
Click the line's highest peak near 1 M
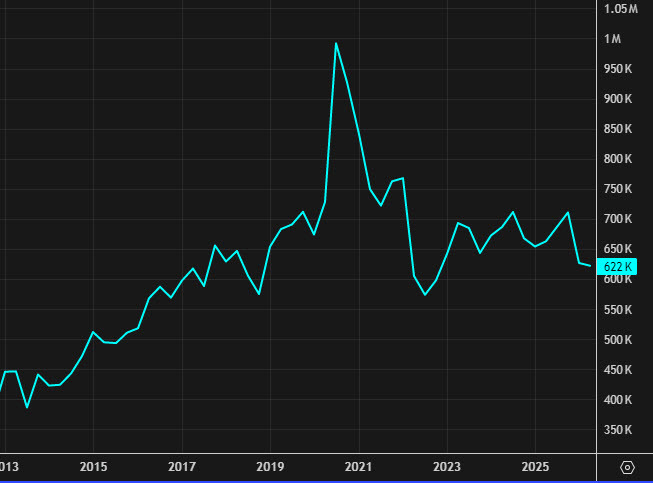[x=336, y=43]
